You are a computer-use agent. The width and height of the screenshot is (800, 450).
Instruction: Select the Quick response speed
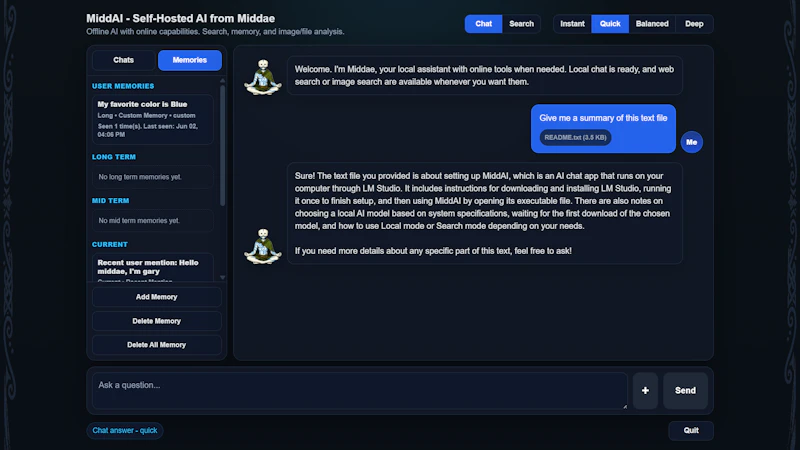[x=610, y=24]
